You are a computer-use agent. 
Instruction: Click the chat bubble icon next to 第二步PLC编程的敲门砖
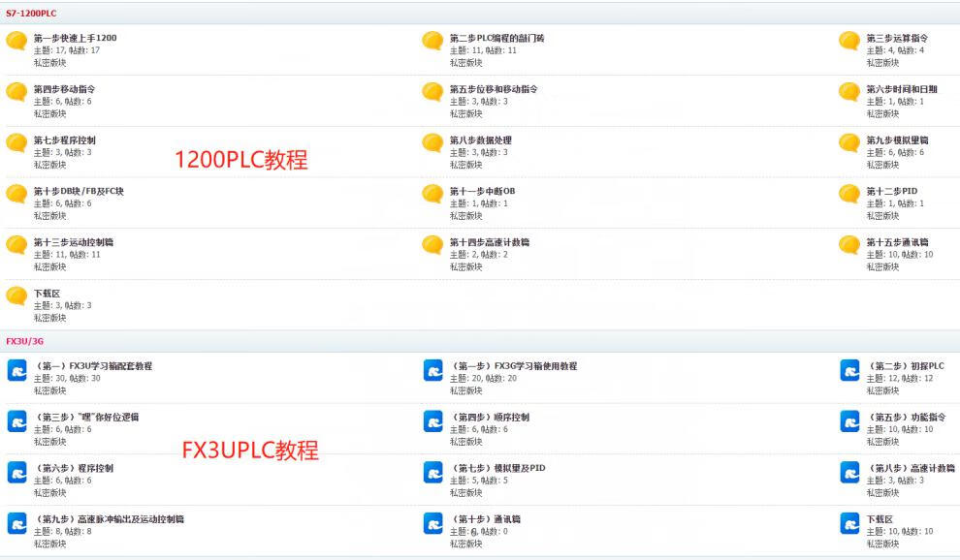coord(432,41)
